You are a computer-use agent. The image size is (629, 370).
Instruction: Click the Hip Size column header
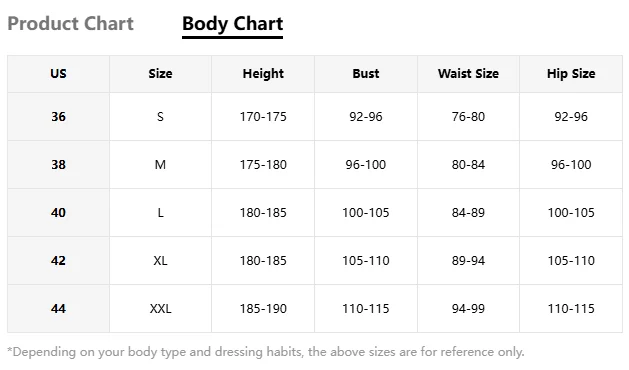point(571,74)
